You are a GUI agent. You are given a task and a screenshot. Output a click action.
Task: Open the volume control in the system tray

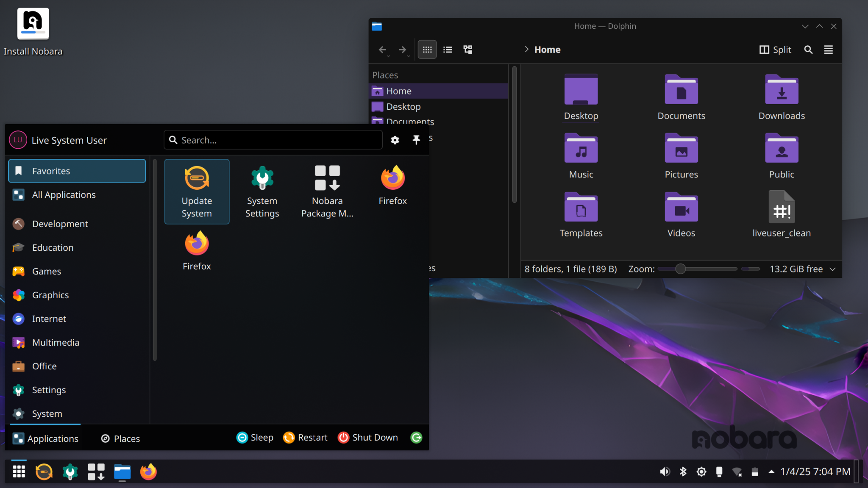[x=665, y=471]
